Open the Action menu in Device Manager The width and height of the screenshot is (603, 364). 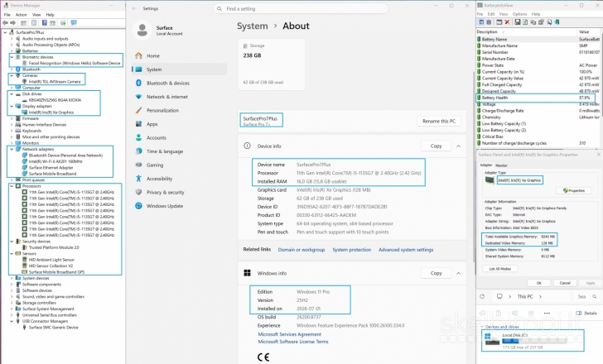pyautogui.click(x=22, y=15)
